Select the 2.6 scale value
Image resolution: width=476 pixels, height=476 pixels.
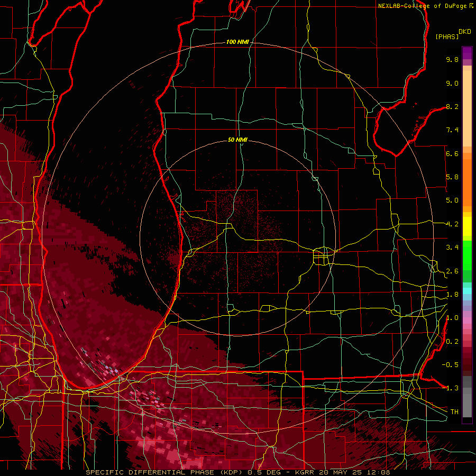point(452,271)
